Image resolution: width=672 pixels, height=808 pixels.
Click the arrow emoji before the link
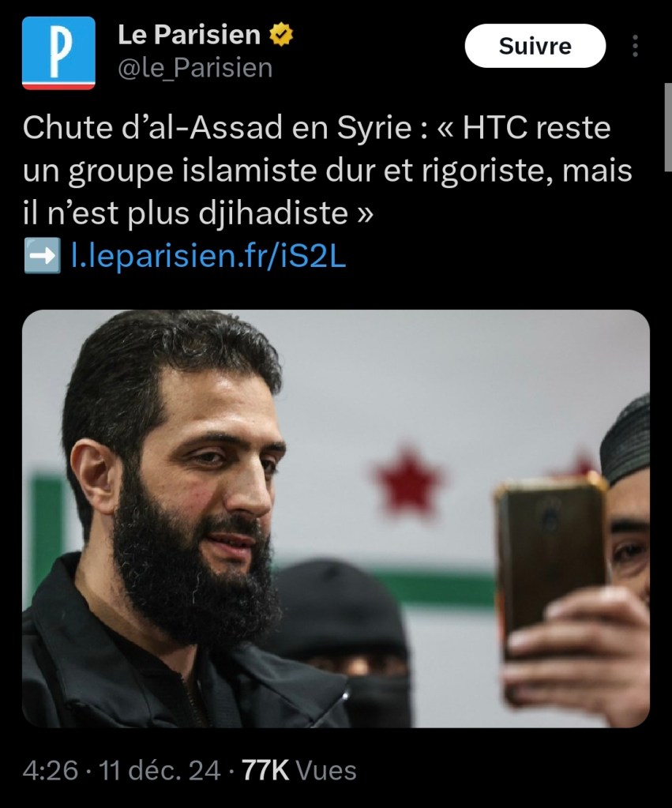click(x=43, y=256)
